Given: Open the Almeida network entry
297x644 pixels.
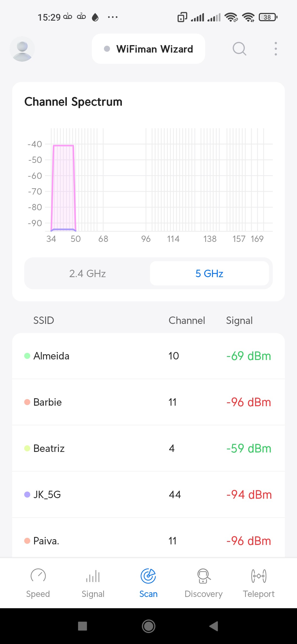Looking at the screenshot, I should (148, 356).
